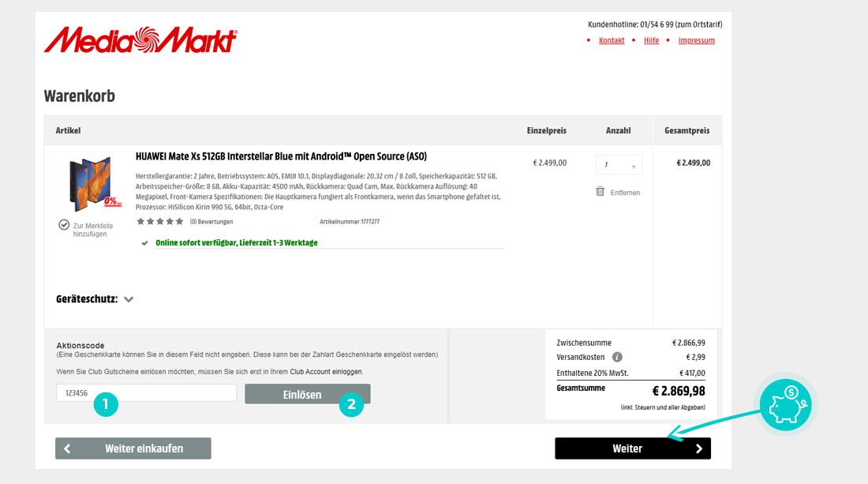Open the Impressum link

(697, 40)
